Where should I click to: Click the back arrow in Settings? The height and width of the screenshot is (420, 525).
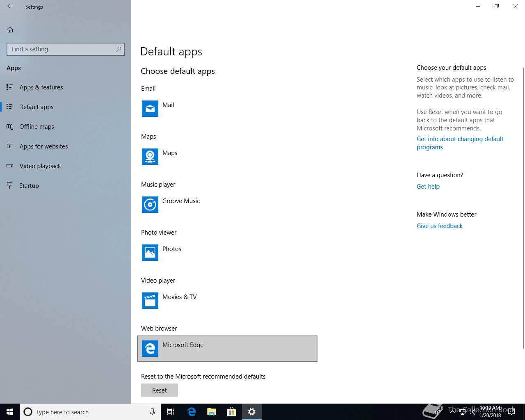(10, 7)
